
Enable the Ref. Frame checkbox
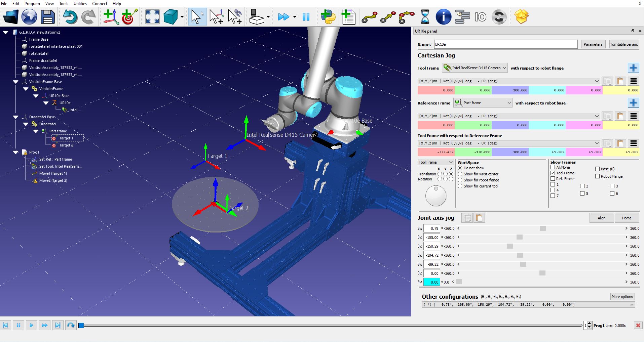pos(553,179)
